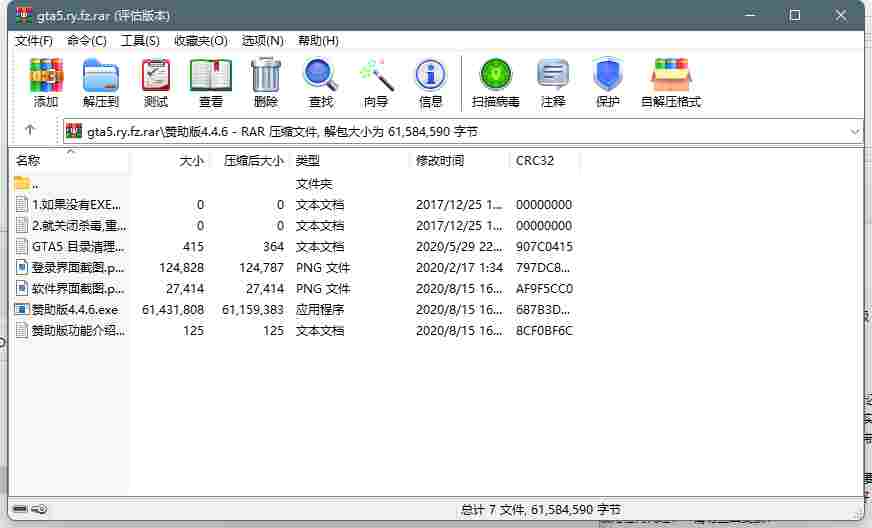Click size value 124,828
This screenshot has width=872, height=528.
pyautogui.click(x=181, y=268)
